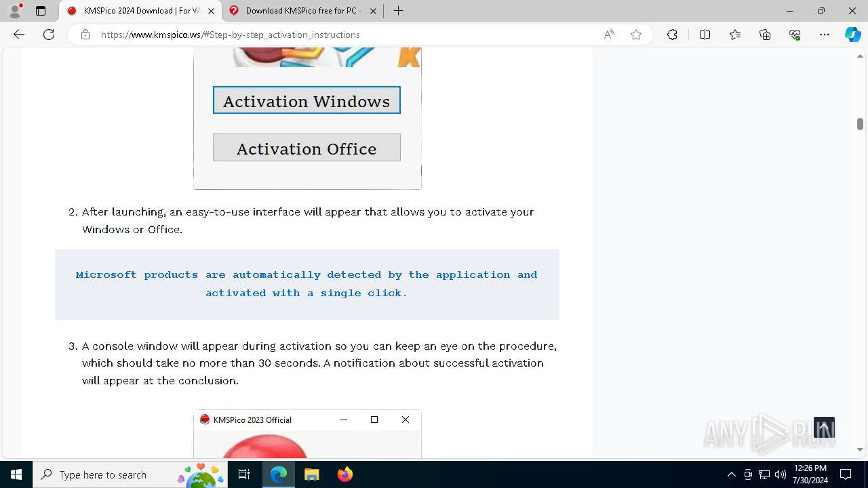Open the network status tray icon
This screenshot has width=868, height=488.
click(764, 474)
